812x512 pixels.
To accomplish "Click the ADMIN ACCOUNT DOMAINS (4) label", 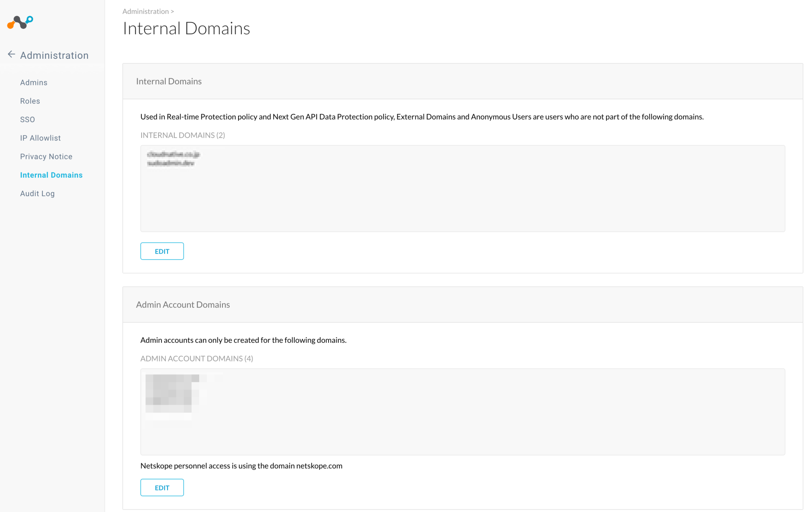I will [197, 359].
